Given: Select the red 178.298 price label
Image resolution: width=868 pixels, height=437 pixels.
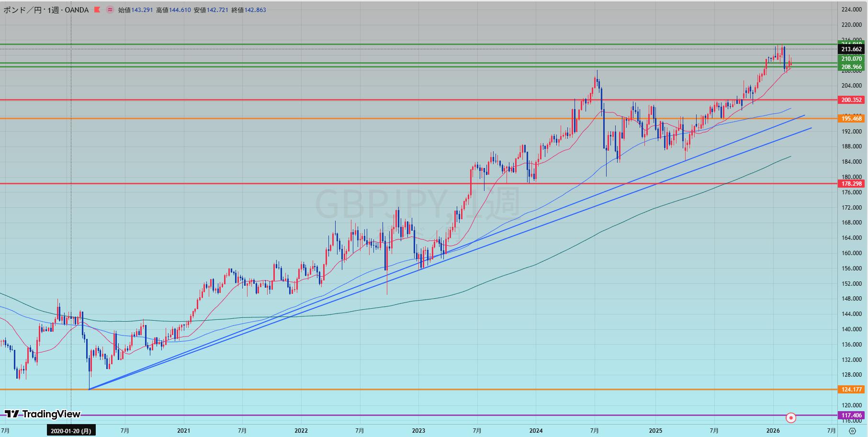Looking at the screenshot, I should [x=851, y=184].
